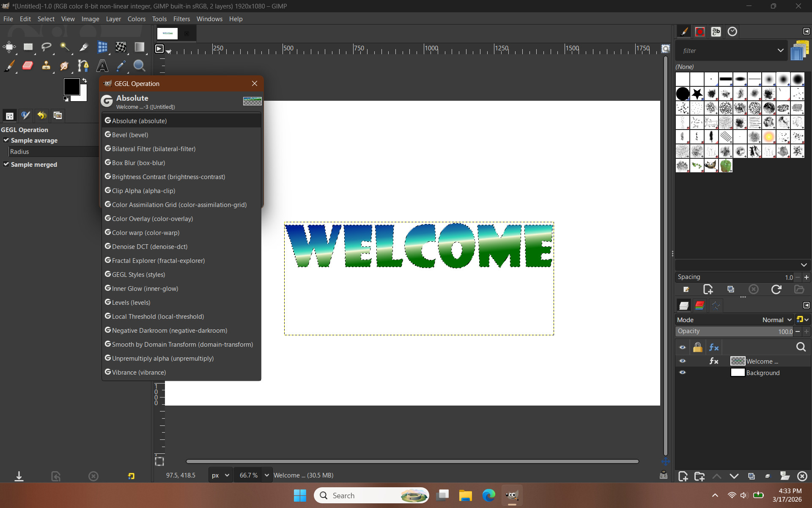This screenshot has height=508, width=812.
Task: Refresh the brushes list
Action: pyautogui.click(x=776, y=289)
